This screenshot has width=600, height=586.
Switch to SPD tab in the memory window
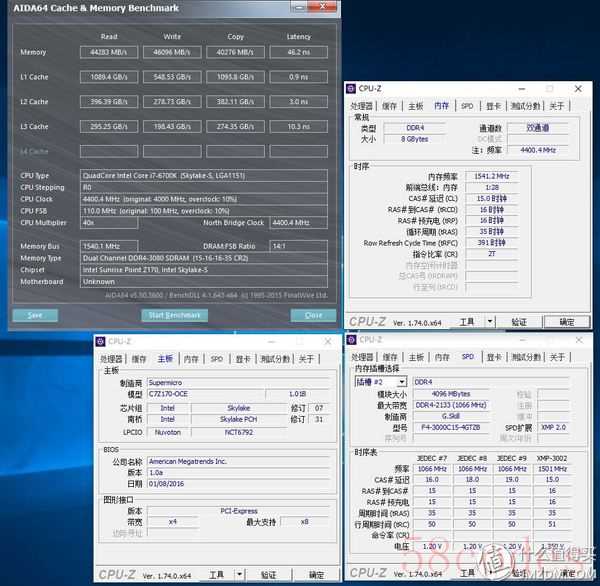pyautogui.click(x=467, y=105)
